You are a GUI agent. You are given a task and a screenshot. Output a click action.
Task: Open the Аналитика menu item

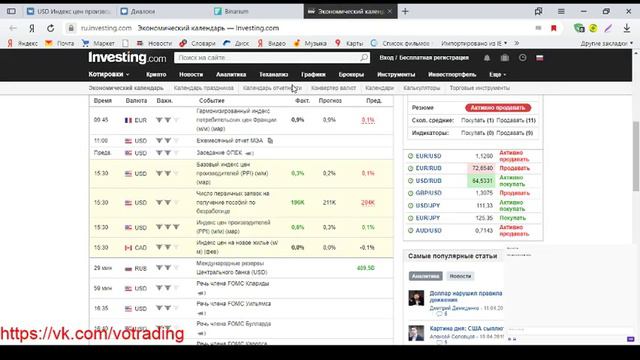pyautogui.click(x=231, y=75)
